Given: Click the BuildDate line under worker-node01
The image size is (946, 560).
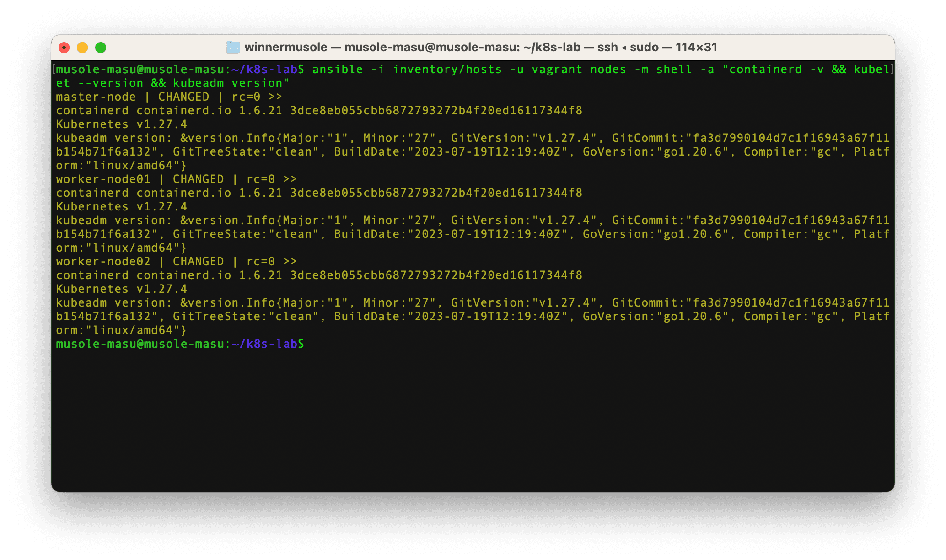Looking at the screenshot, I should [x=473, y=234].
